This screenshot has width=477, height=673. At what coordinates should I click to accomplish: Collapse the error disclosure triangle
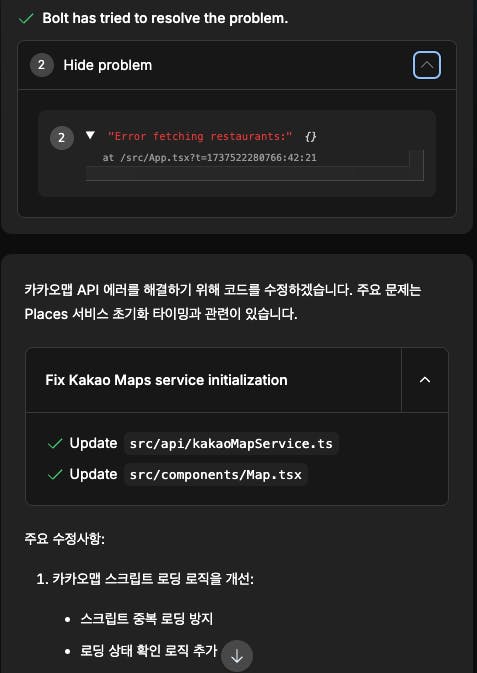90,136
